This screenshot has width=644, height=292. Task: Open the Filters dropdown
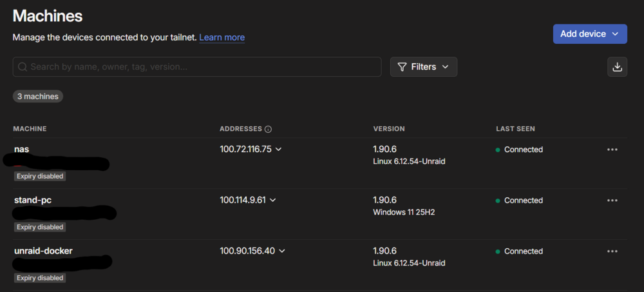coord(424,66)
